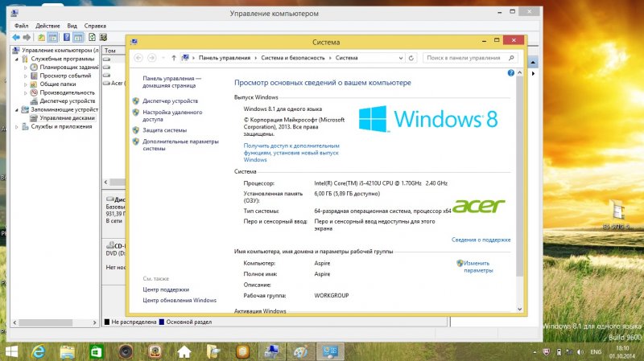644x361 pixels.
Task: Collapse Служебные программы tree node
Action: (17, 59)
